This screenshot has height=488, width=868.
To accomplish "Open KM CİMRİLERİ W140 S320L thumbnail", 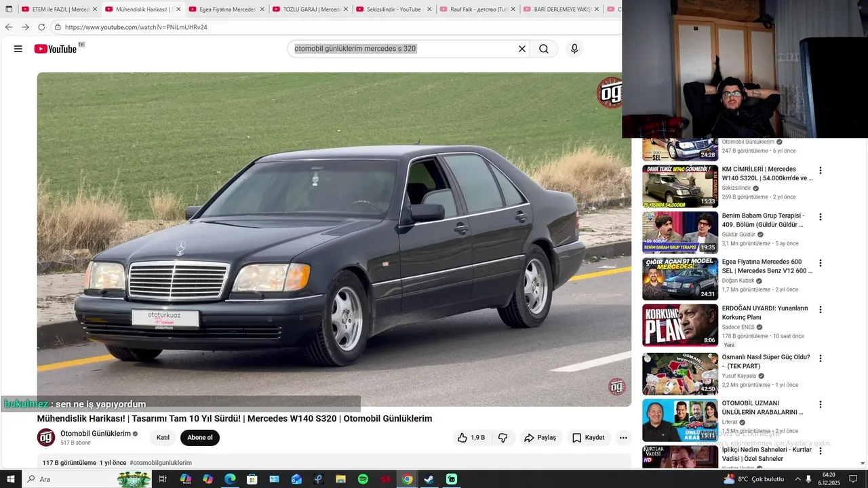I will 680,186.
